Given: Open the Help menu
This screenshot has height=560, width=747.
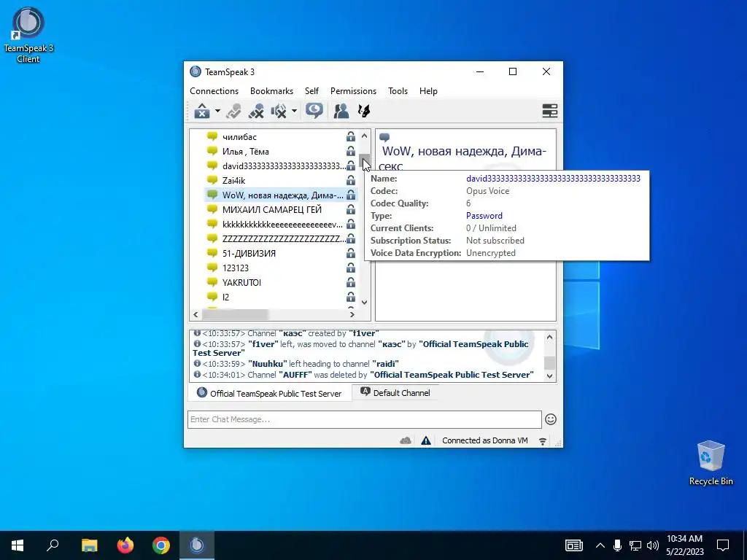Looking at the screenshot, I should (x=428, y=91).
